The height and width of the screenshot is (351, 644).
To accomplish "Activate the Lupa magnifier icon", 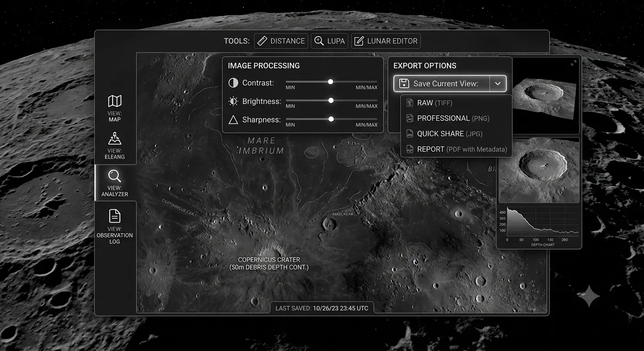I will 319,41.
